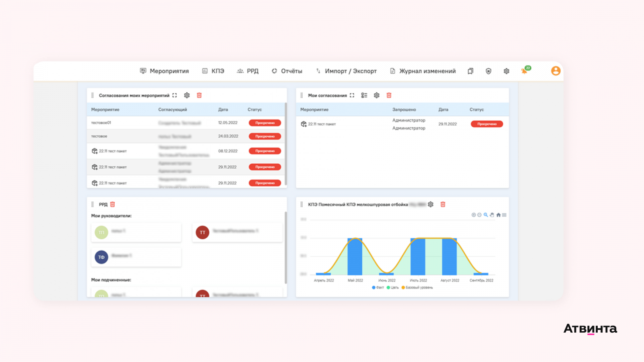Click list view icon in 'Мои согласования'
Screen dimensions: 644x362
[364, 95]
